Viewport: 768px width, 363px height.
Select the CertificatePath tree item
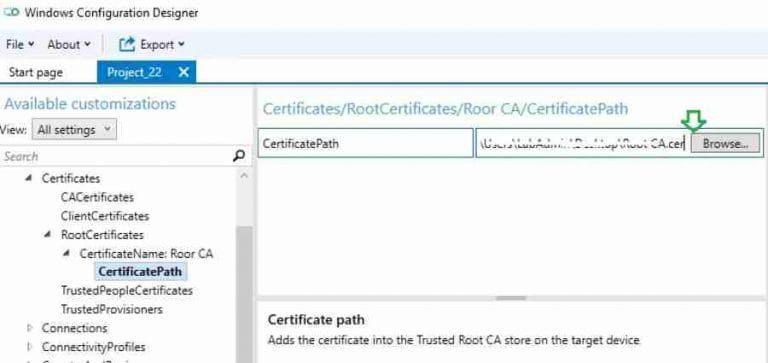tap(140, 271)
